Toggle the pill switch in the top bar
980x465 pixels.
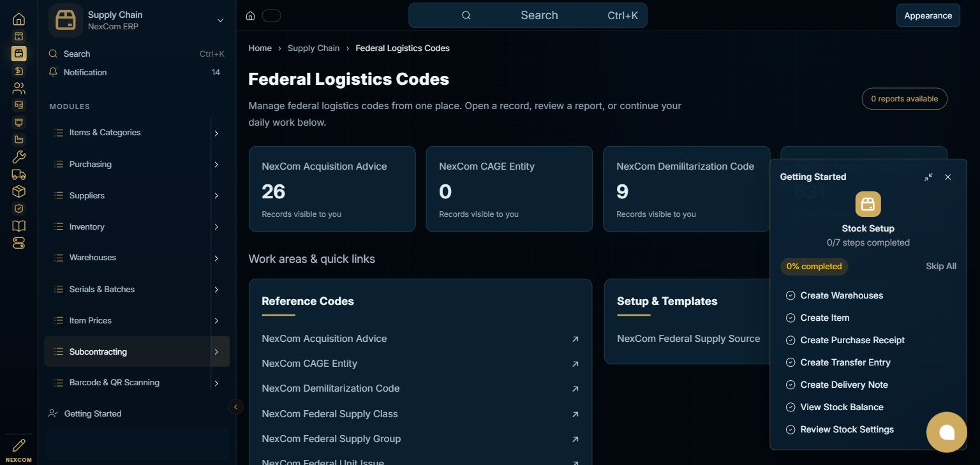coord(271,16)
